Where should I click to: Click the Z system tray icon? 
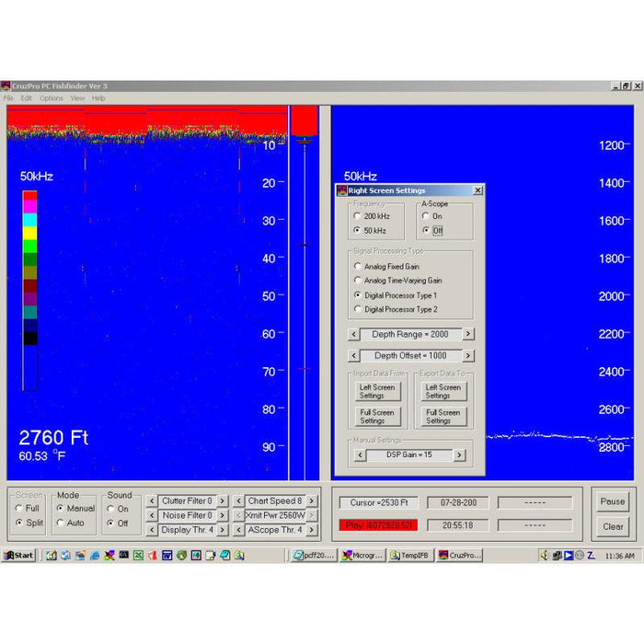[591, 556]
